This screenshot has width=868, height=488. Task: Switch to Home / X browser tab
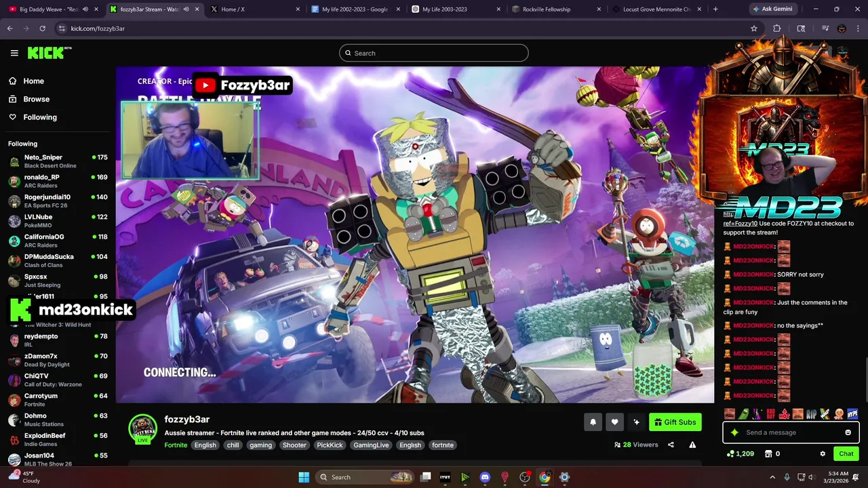coord(254,9)
